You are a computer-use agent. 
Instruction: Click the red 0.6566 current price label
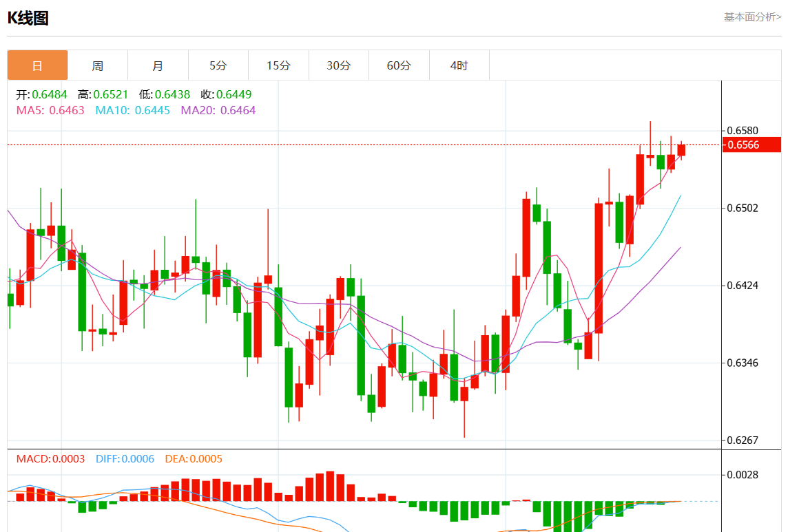(751, 145)
